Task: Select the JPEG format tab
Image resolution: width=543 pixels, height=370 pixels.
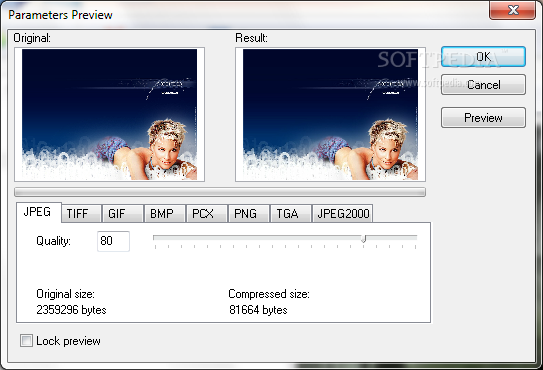Action: pos(38,212)
